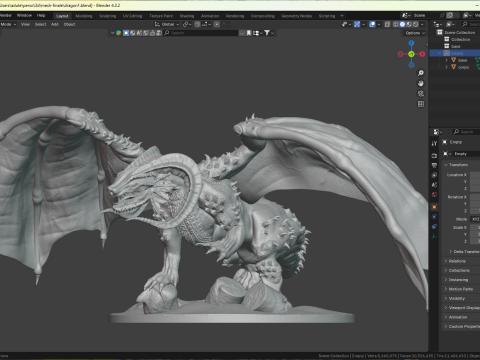
Task: Click the Scene Collection icon in outliner
Action: [440, 32]
